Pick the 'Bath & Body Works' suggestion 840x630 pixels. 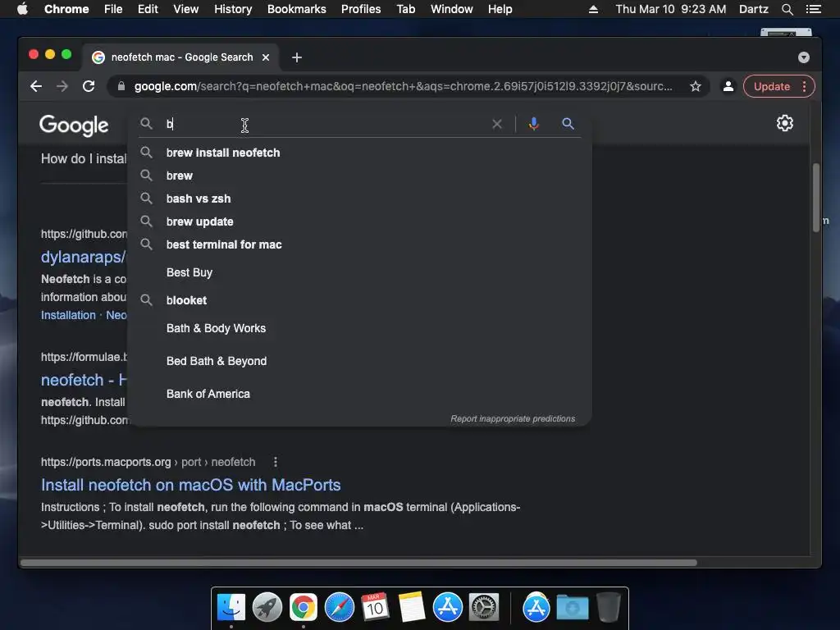pyautogui.click(x=359, y=328)
